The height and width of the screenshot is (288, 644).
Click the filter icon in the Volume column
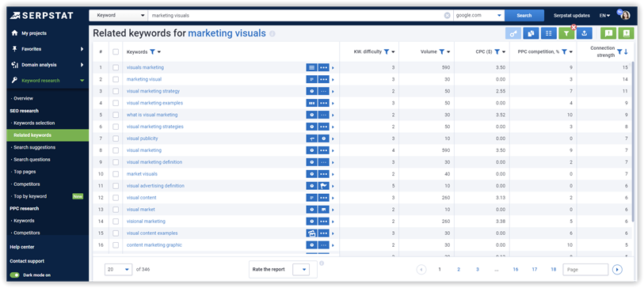[x=441, y=51]
